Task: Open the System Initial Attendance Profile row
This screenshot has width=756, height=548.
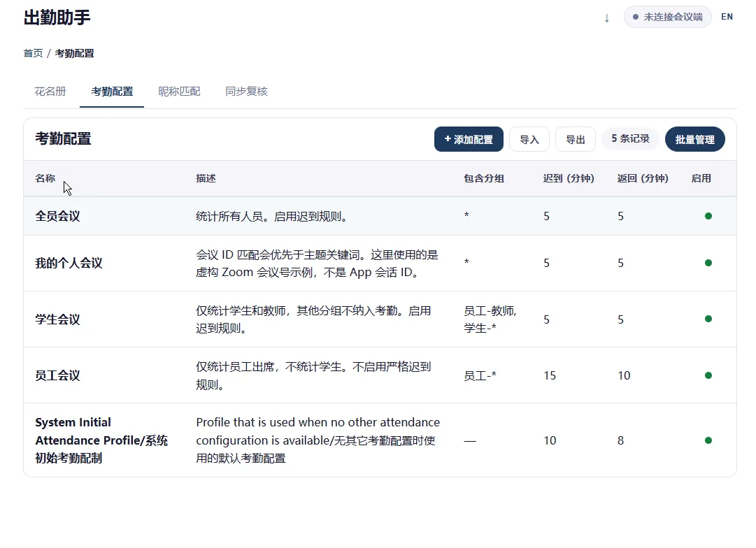Action: click(x=380, y=440)
